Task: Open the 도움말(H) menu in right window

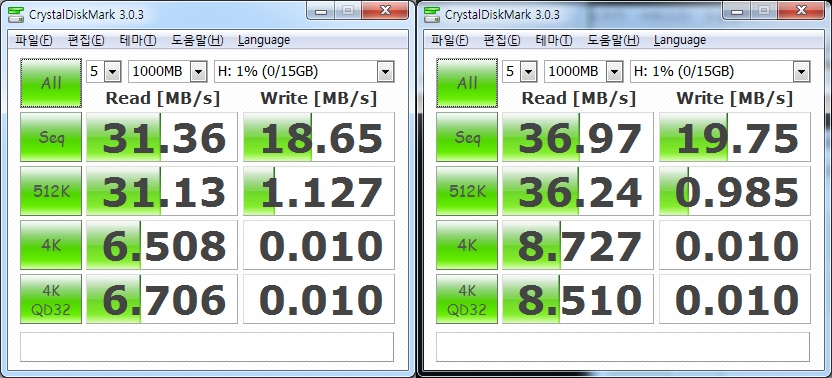Action: pos(613,40)
